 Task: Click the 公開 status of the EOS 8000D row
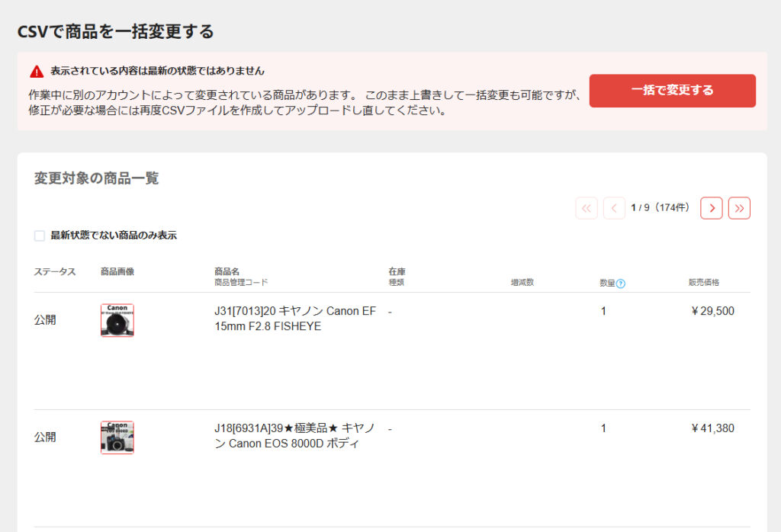click(x=45, y=437)
